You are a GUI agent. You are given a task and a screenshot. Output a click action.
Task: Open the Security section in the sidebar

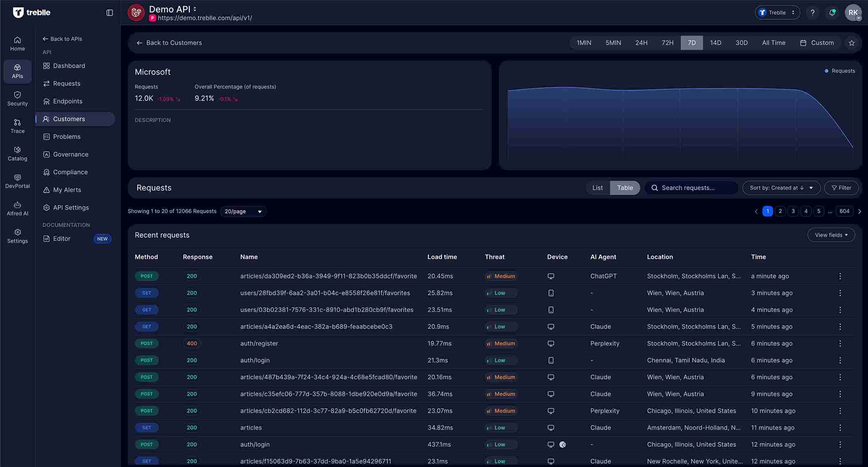[x=17, y=98]
